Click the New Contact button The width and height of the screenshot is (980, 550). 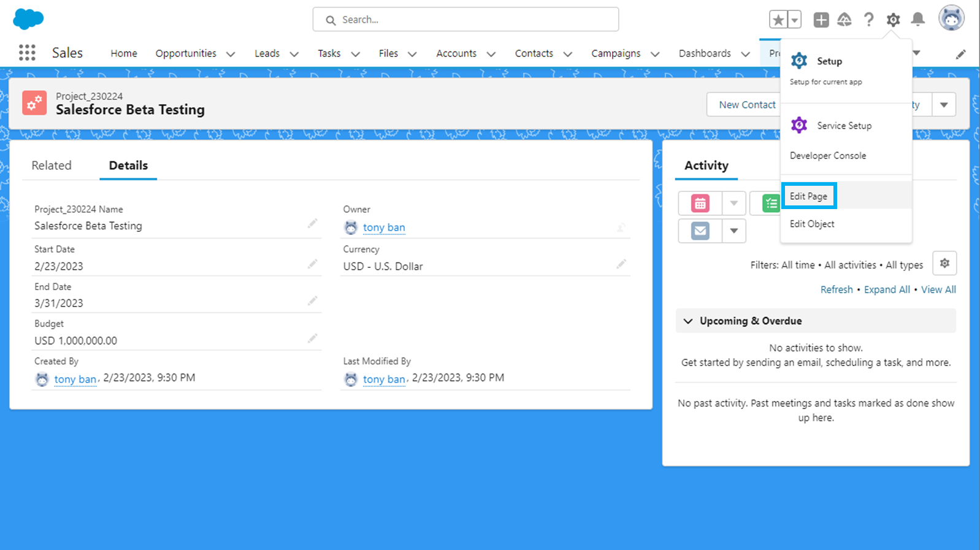(747, 105)
